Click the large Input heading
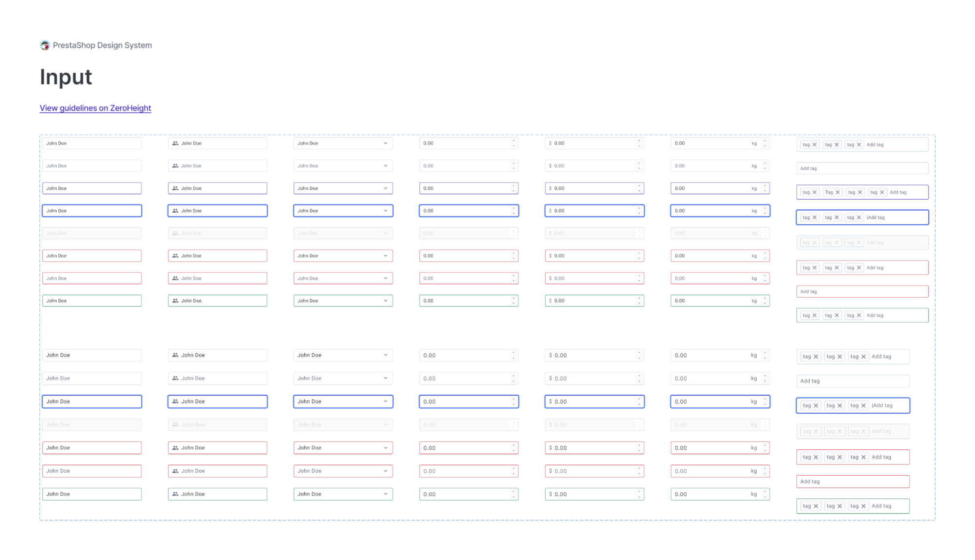The image size is (975, 560). click(x=66, y=77)
